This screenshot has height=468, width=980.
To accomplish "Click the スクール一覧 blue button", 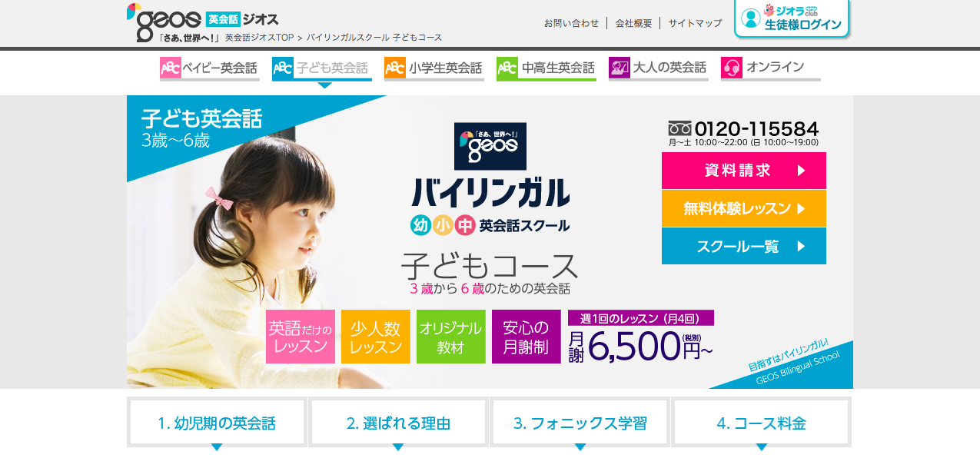I will 743,246.
